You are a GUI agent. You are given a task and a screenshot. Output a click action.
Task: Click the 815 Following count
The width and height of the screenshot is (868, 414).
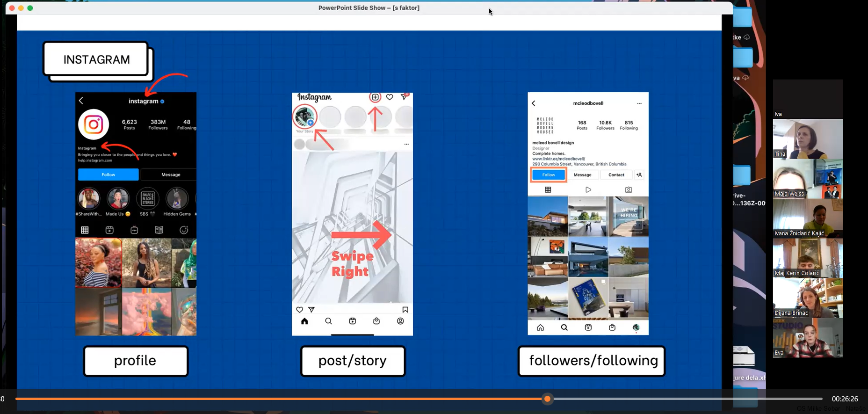[629, 125]
